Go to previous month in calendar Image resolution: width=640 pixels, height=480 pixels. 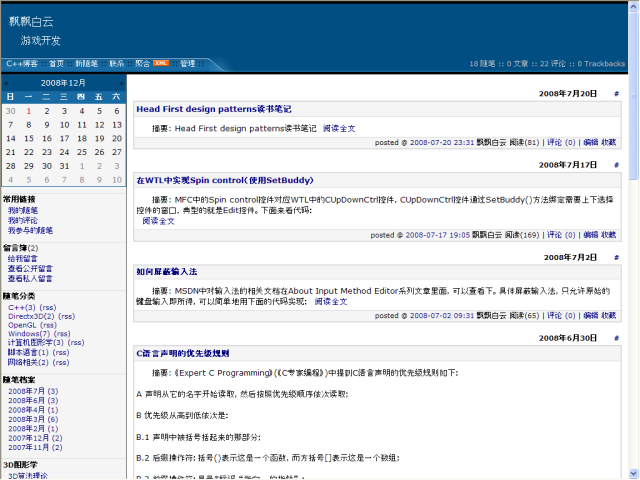[x=6, y=83]
